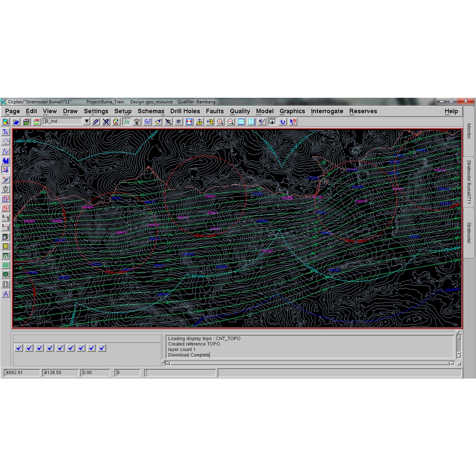Click the trash bucket icon in left toolbar
Viewport: 476px width, 476px height.
pos(6,189)
